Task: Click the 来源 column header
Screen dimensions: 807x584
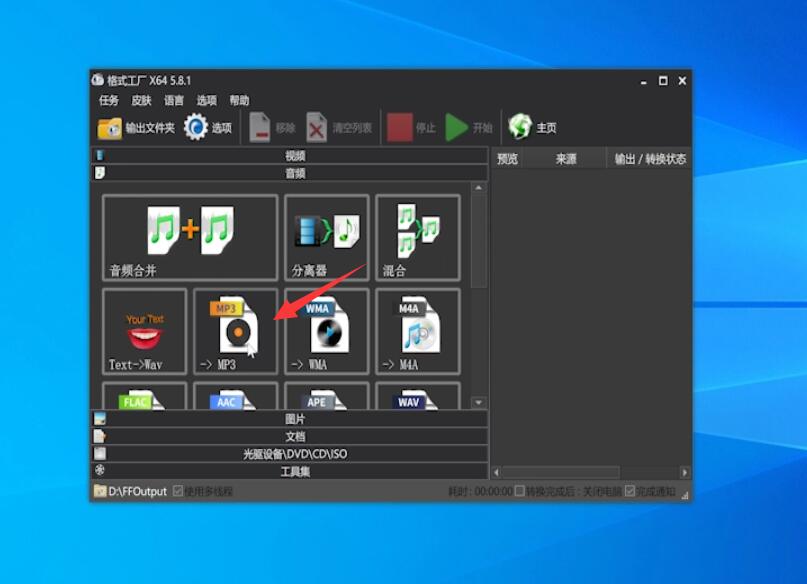Action: click(566, 159)
